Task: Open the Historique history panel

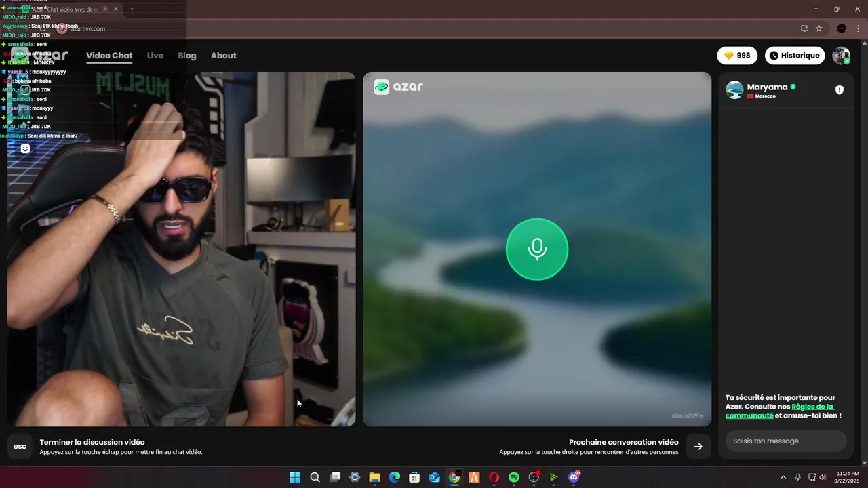Action: pyautogui.click(x=795, y=56)
